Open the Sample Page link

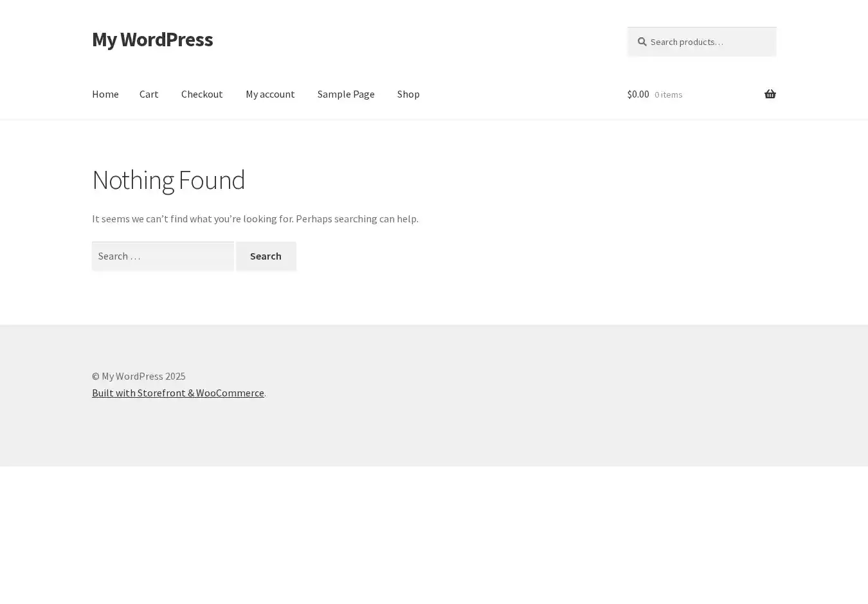point(345,94)
